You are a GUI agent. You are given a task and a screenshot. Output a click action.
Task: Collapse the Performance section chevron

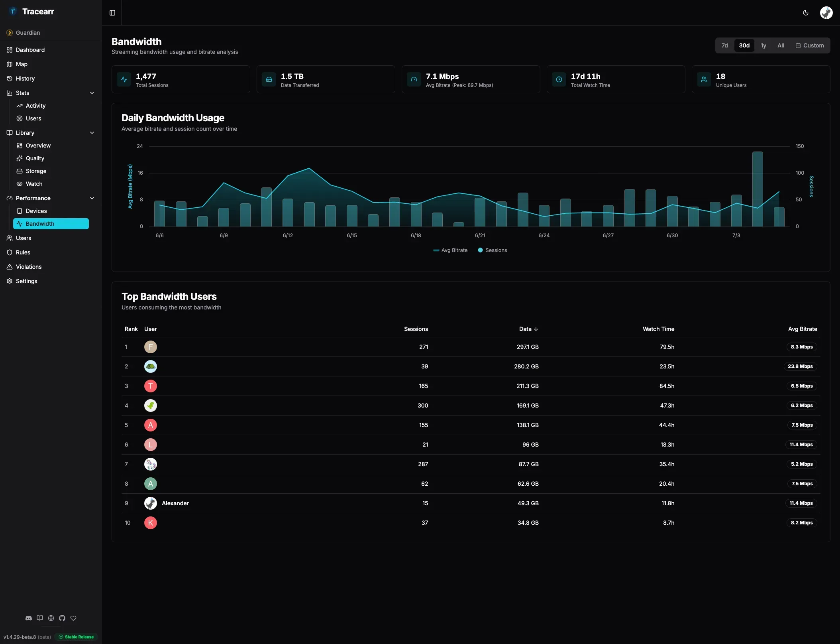point(92,198)
